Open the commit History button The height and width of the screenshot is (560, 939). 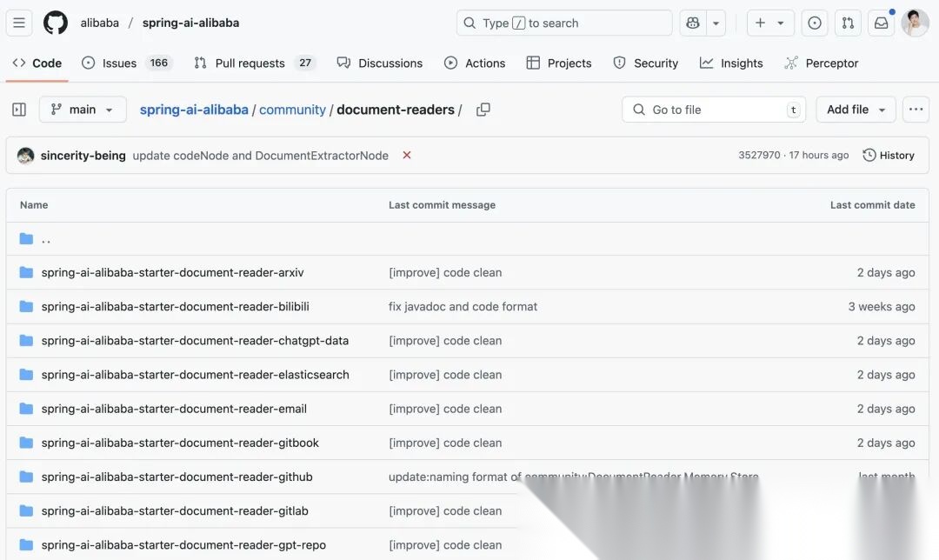[888, 155]
